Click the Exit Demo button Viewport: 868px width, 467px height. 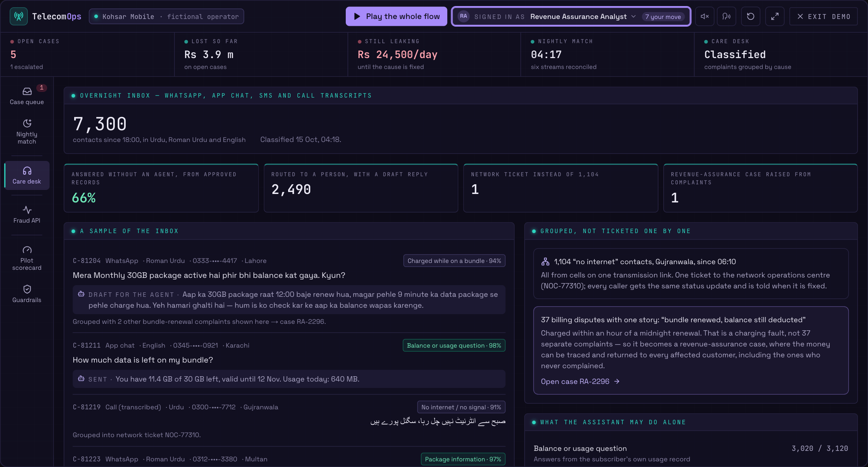[x=823, y=17]
